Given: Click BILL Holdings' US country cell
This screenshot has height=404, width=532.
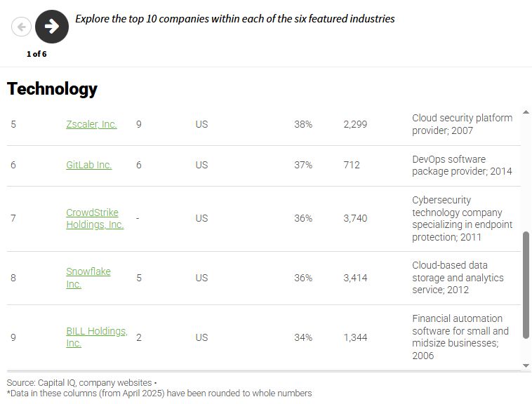Looking at the screenshot, I should coord(201,337).
